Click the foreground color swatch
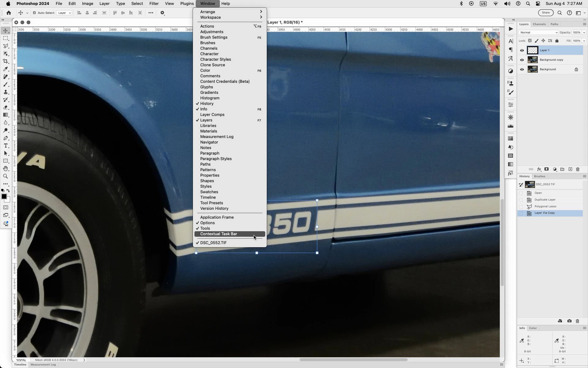Image resolution: width=588 pixels, height=368 pixels. pyautogui.click(x=4, y=197)
